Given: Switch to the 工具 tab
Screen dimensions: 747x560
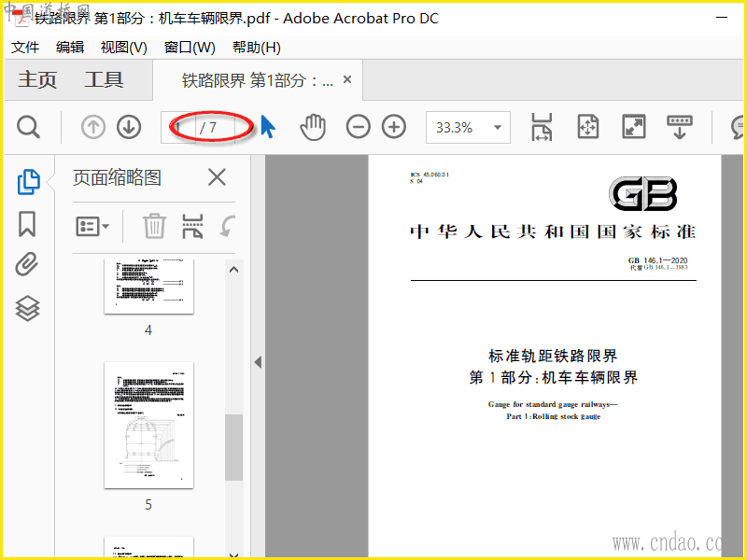Looking at the screenshot, I should tap(104, 79).
